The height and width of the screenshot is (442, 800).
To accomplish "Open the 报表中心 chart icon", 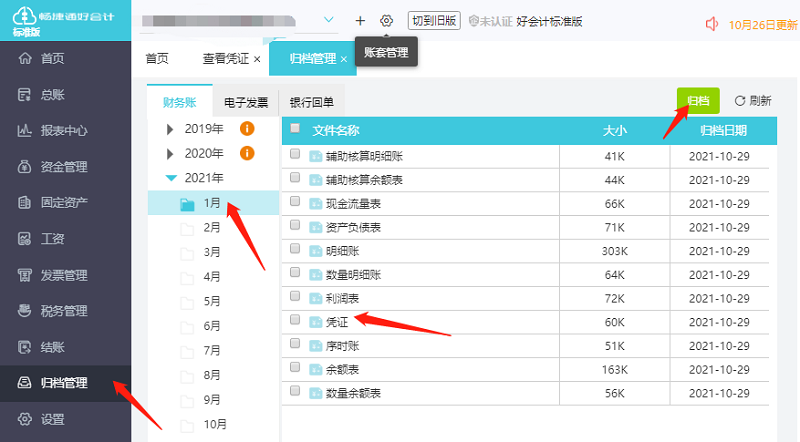I will [x=24, y=131].
